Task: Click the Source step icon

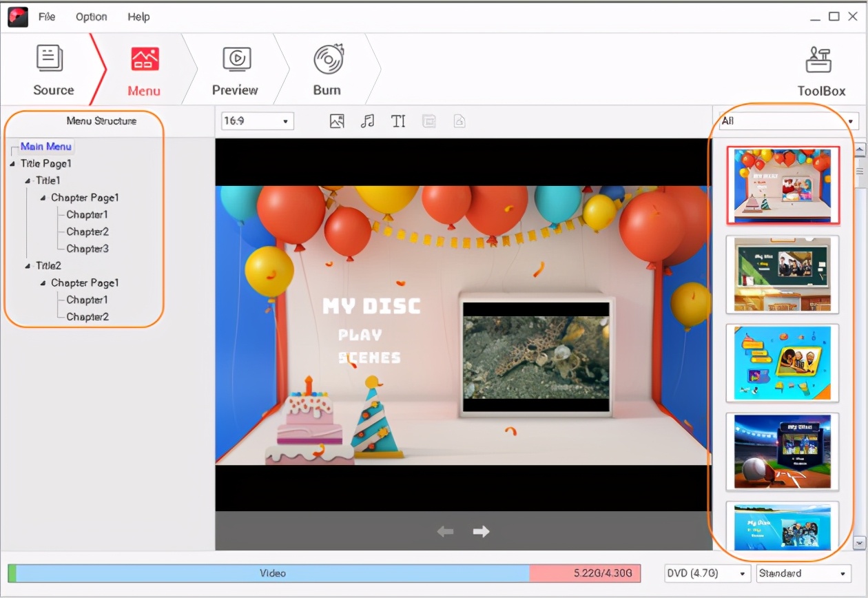Action: tap(52, 68)
